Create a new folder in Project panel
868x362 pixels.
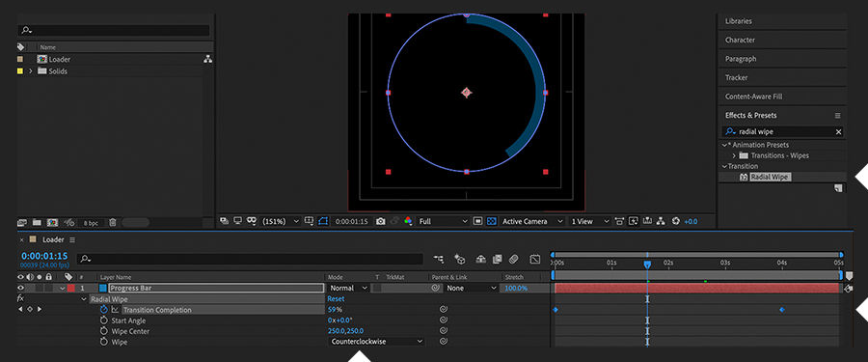(x=37, y=222)
